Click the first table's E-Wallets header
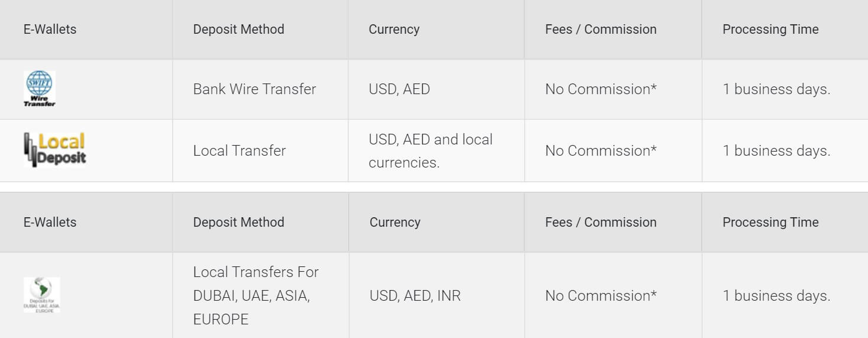Viewport: 868px width, 338px height. point(50,29)
